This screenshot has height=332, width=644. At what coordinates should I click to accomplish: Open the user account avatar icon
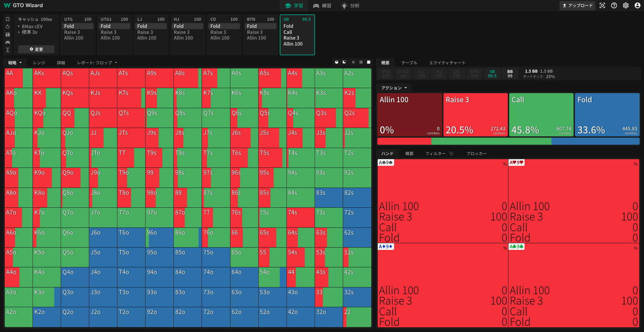pos(638,5)
